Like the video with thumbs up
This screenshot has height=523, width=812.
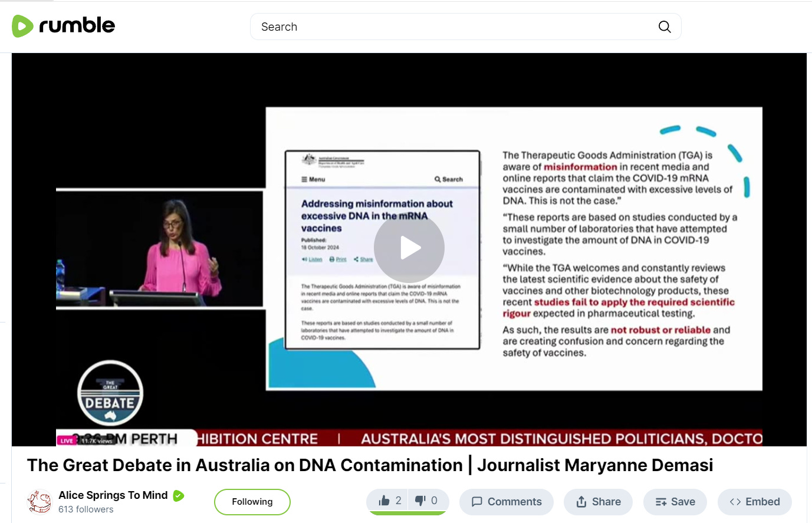[x=390, y=501]
